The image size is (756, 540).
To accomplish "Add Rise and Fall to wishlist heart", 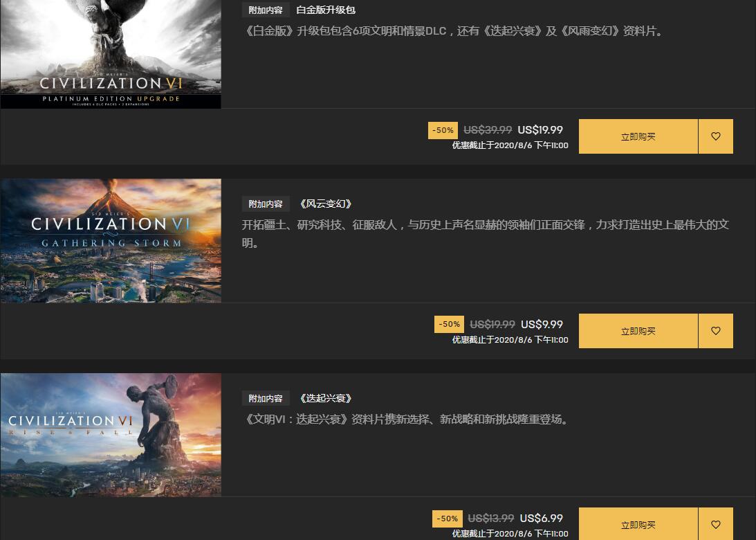I will tap(715, 524).
